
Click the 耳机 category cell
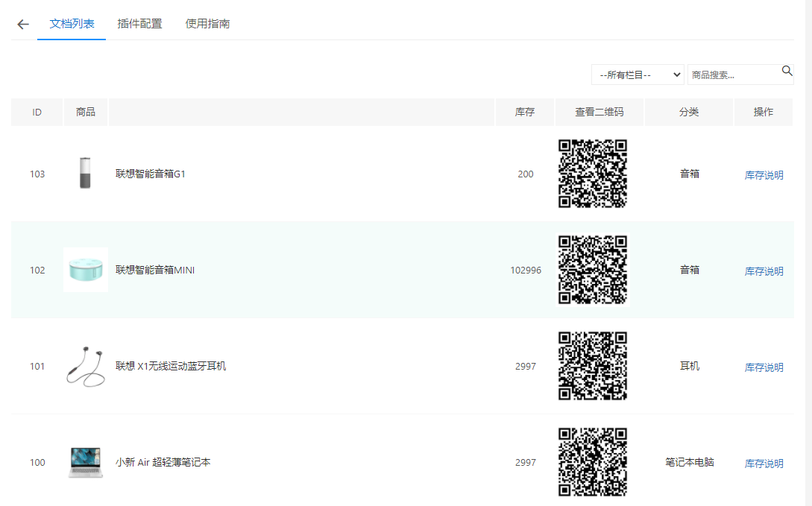689,367
